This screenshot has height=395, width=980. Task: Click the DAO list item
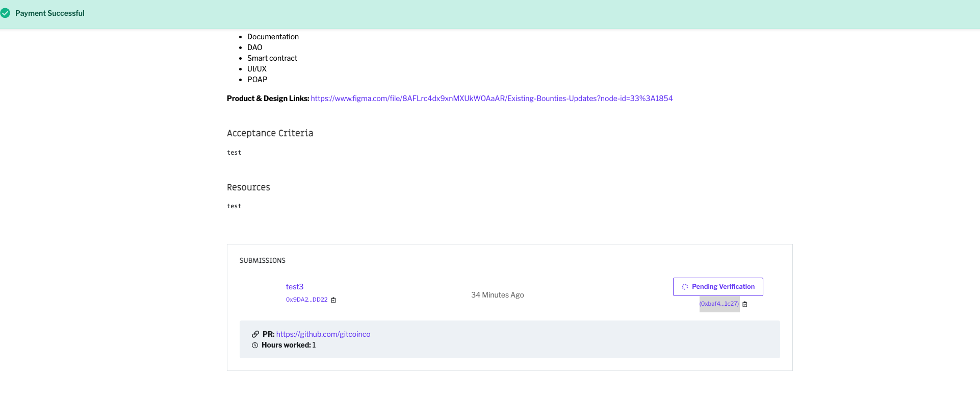(254, 47)
